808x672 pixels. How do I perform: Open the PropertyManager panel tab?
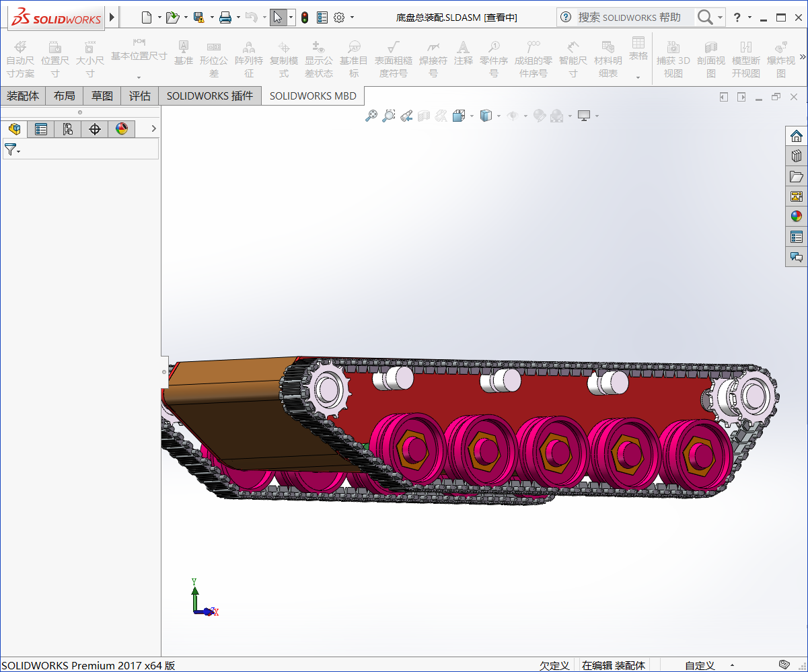(41, 129)
